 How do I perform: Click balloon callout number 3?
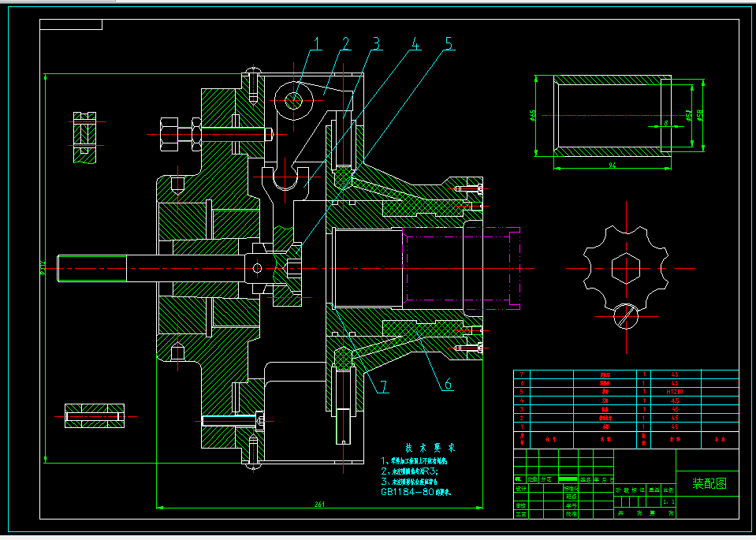tap(376, 43)
